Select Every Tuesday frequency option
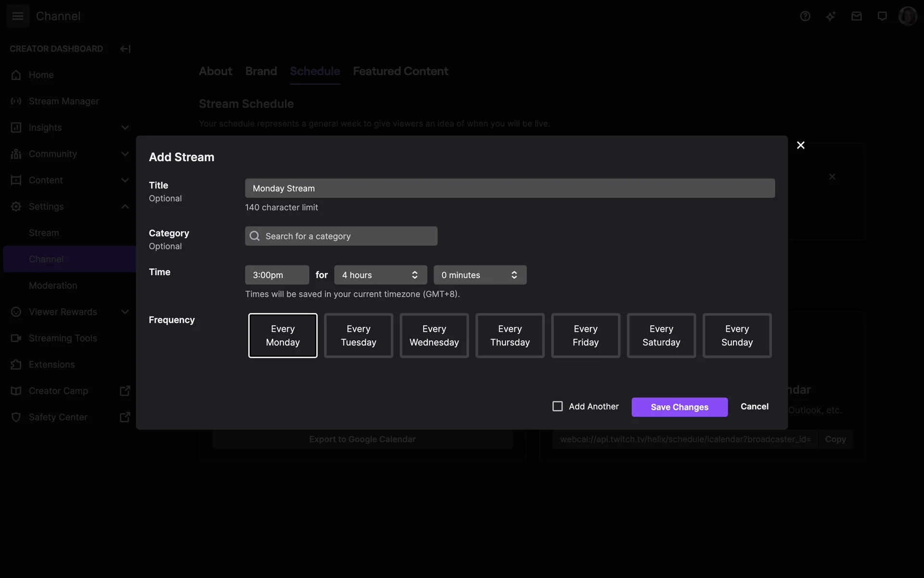Image resolution: width=924 pixels, height=578 pixels. 359,336
